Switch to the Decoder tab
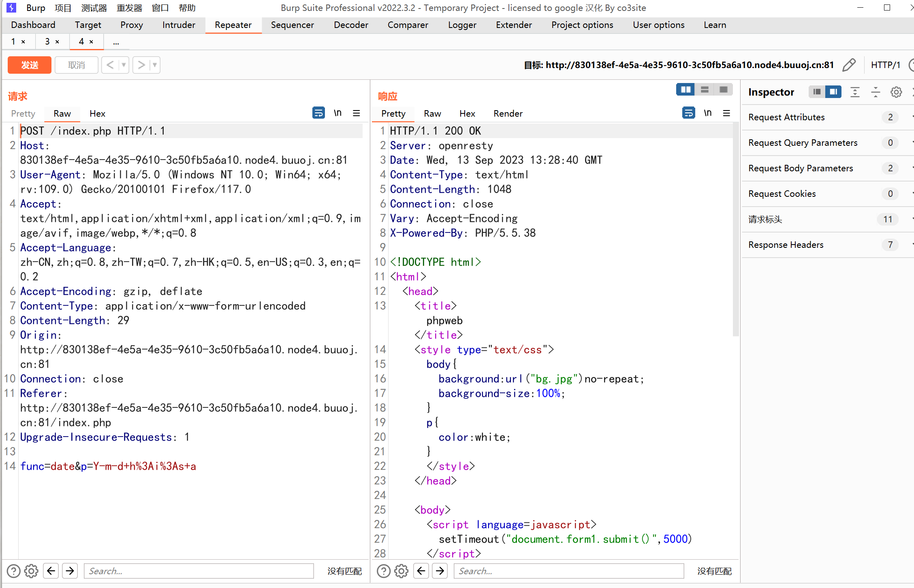 point(351,25)
